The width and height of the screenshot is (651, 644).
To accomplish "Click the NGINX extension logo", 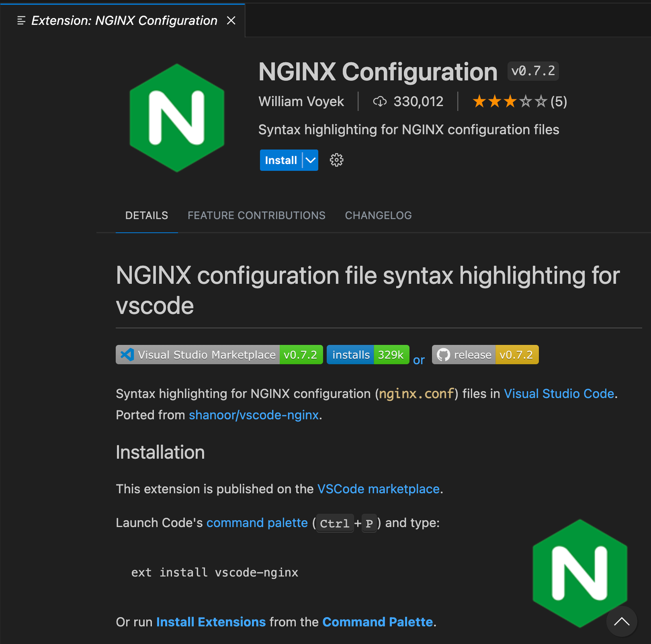I will pyautogui.click(x=177, y=118).
